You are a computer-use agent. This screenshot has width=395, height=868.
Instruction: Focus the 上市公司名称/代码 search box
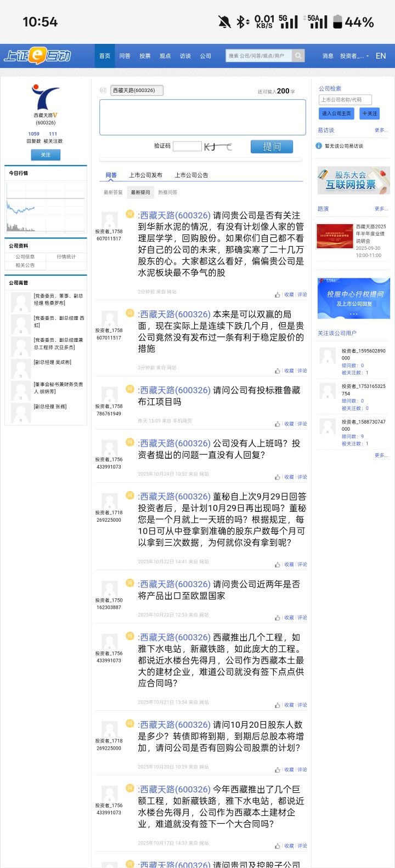tap(345, 100)
